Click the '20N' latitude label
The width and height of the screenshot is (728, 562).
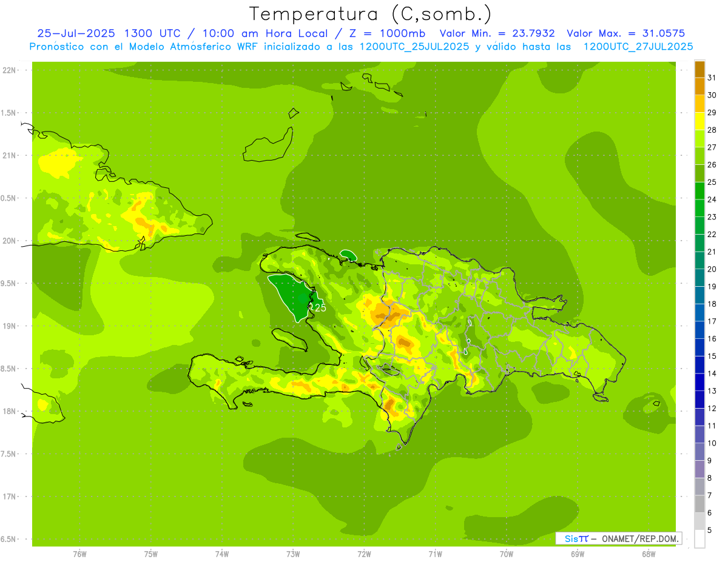pyautogui.click(x=10, y=241)
